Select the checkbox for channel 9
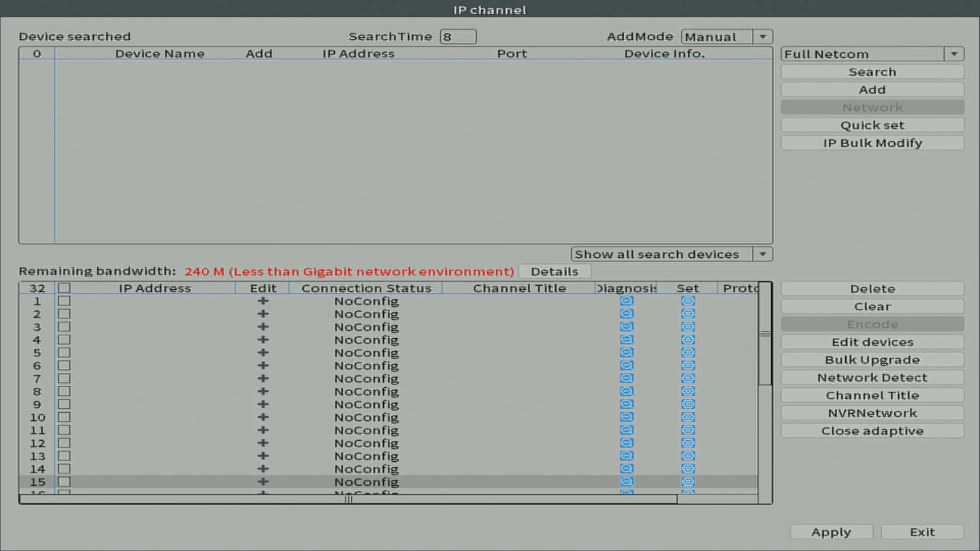 [64, 405]
